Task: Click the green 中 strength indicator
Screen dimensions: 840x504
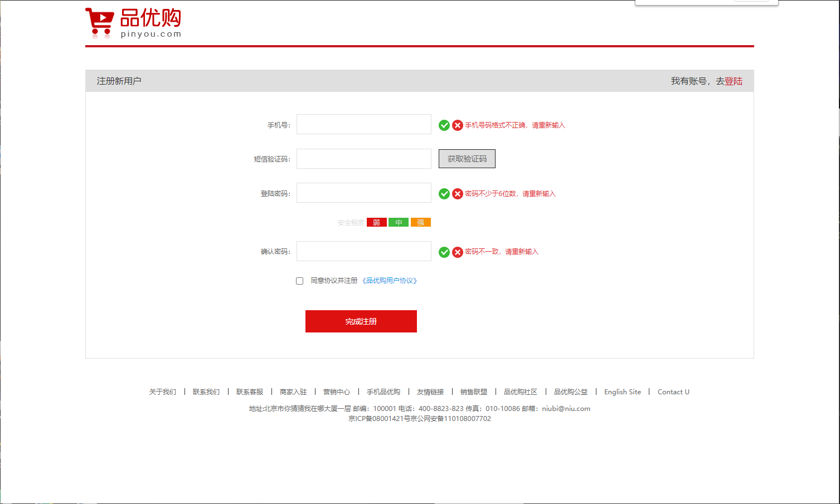Action: pyautogui.click(x=399, y=222)
